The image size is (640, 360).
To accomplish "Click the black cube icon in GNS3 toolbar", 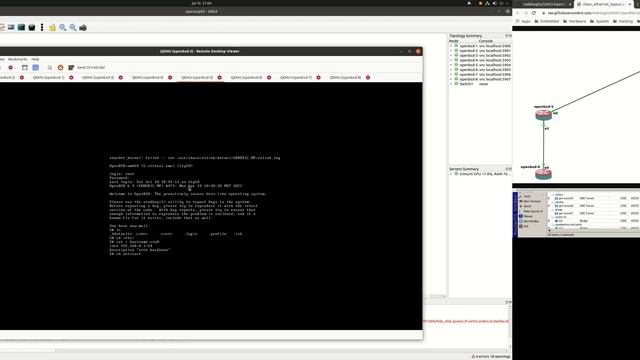I will click(x=31, y=27).
